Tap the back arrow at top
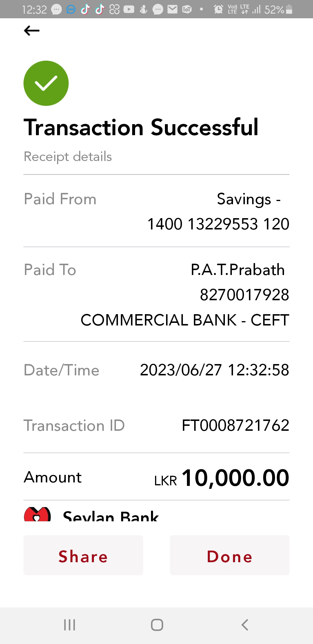 (32, 30)
